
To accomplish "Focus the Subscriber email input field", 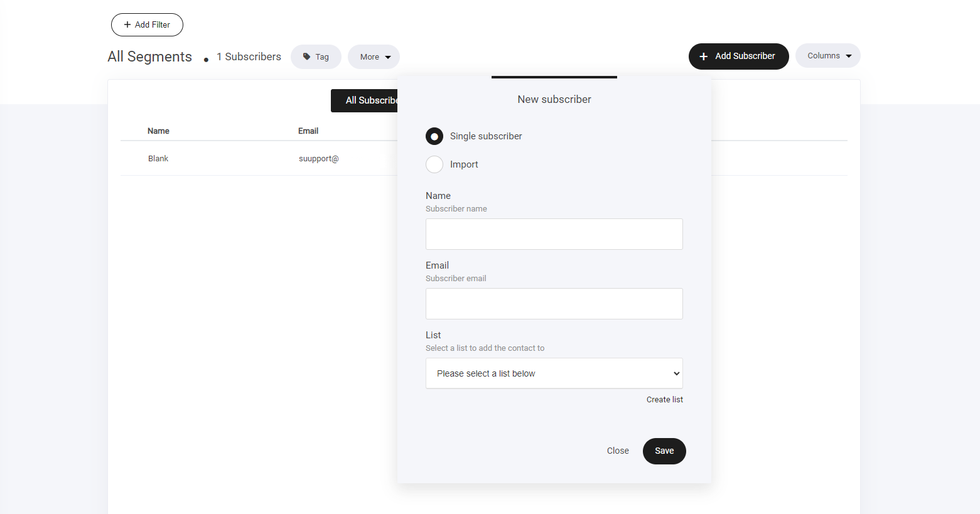I will coord(554,304).
